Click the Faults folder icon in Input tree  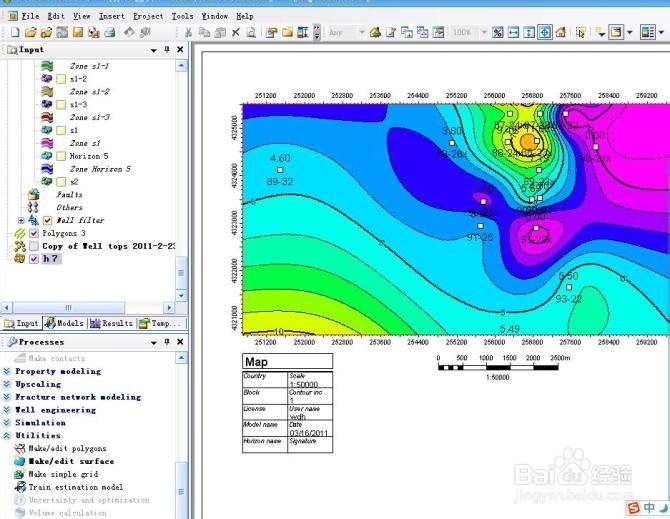point(33,194)
